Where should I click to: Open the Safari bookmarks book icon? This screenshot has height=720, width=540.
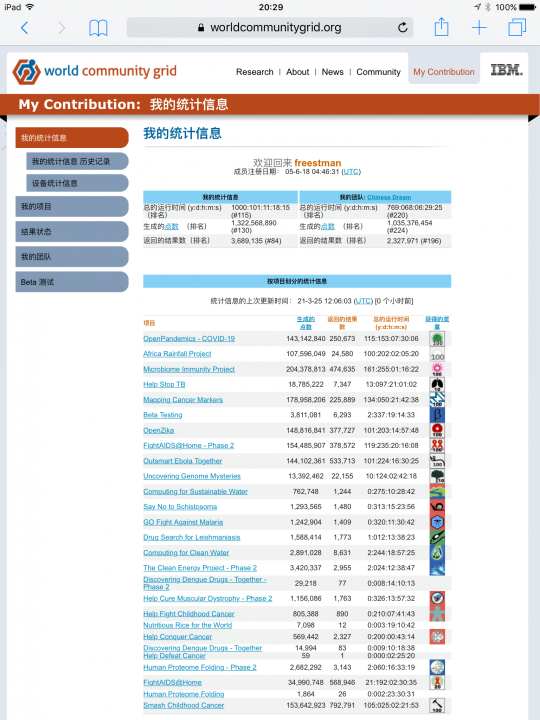98,28
